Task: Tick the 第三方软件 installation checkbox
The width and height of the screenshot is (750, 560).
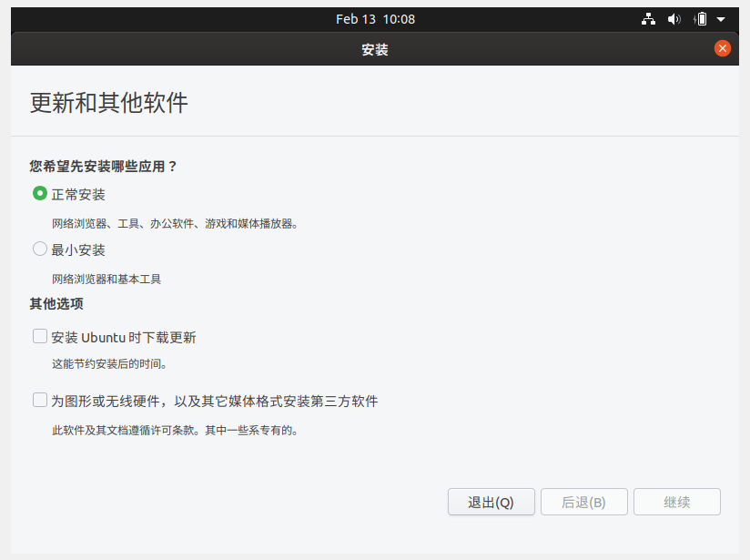Action: coord(40,400)
